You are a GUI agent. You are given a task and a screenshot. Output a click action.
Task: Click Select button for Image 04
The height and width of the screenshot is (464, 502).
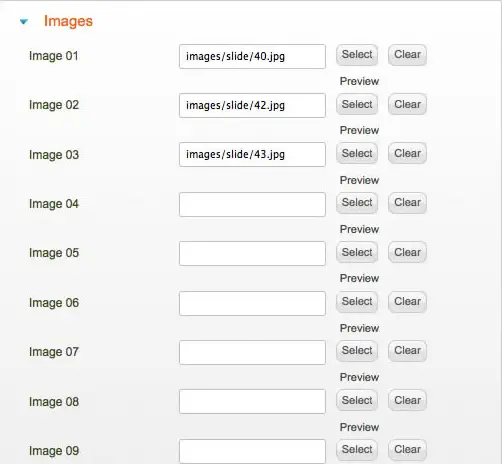(357, 203)
